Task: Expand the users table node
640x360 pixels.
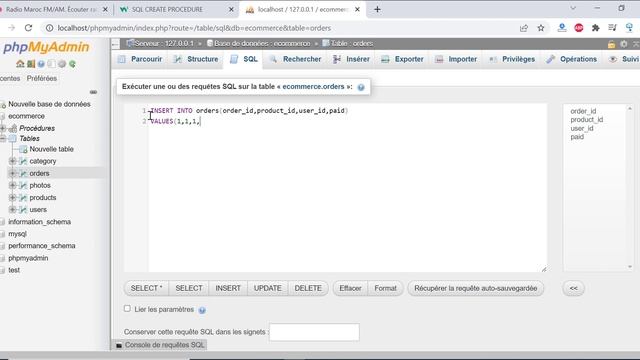Action: click(x=13, y=209)
